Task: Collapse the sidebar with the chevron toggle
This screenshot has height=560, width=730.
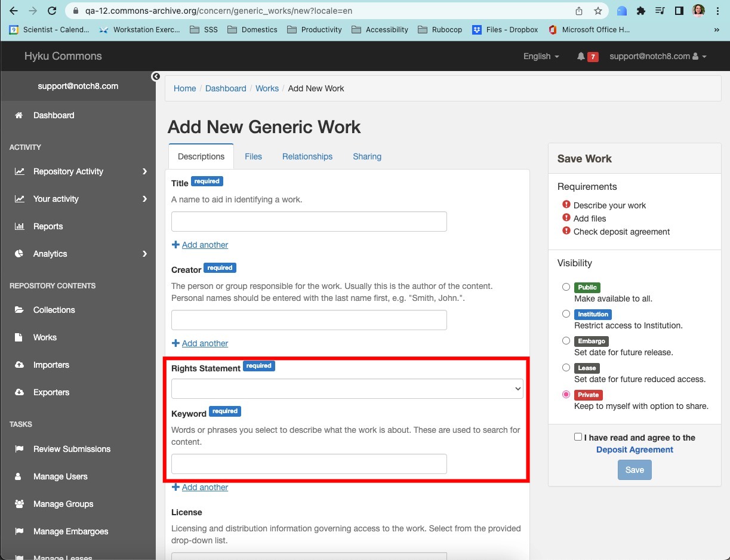Action: click(156, 76)
